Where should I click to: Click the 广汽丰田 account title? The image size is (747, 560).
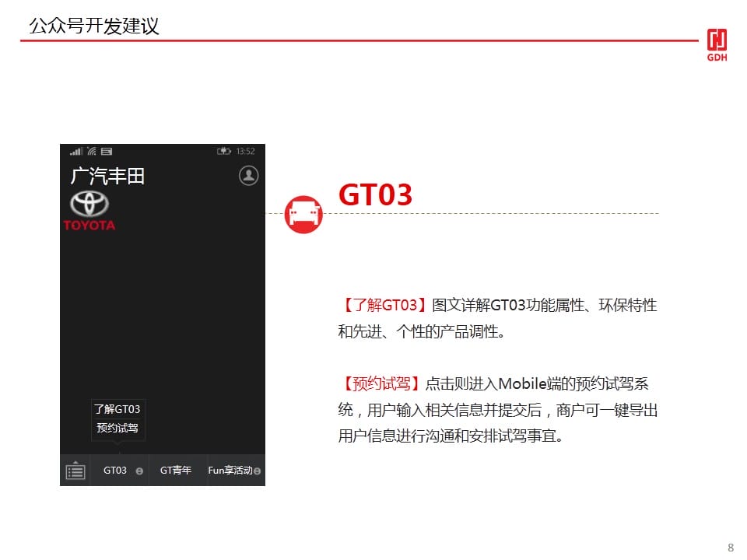[x=107, y=176]
